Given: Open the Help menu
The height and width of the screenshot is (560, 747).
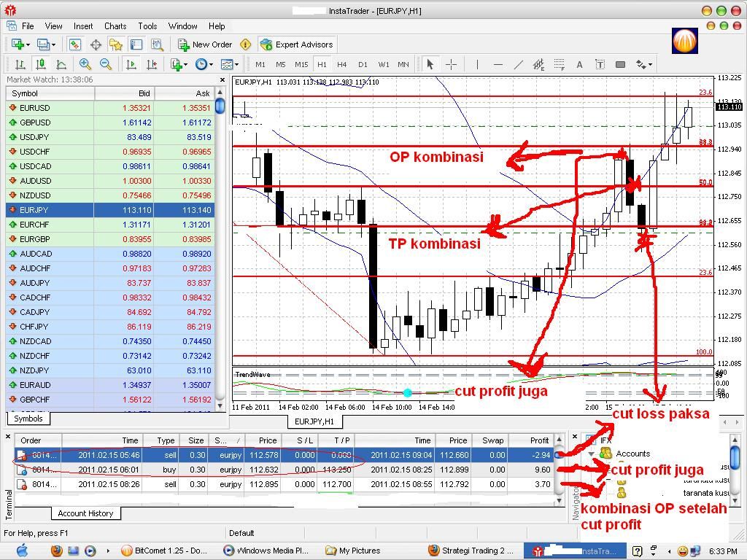Looking at the screenshot, I should pyautogui.click(x=216, y=26).
